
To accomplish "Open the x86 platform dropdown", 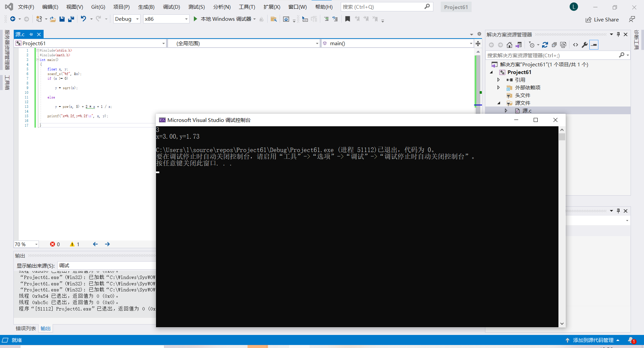I will click(166, 19).
